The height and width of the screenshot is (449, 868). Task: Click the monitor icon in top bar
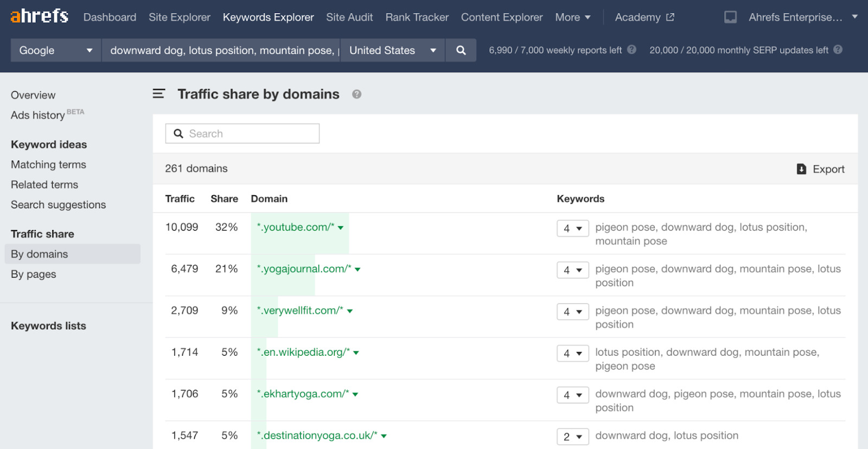coord(730,17)
